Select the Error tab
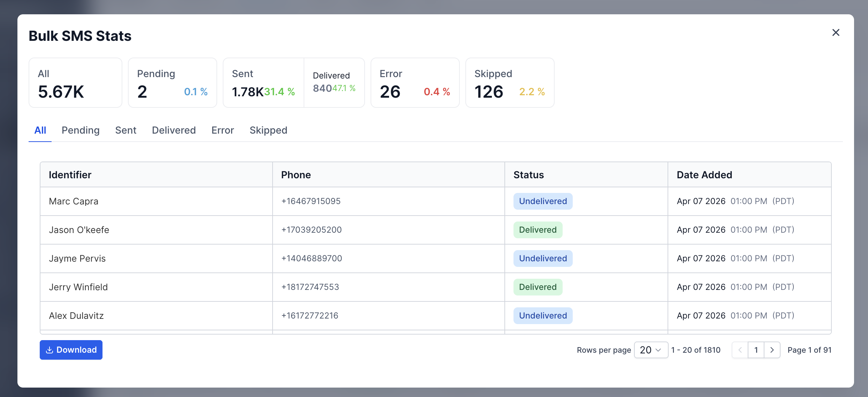The height and width of the screenshot is (397, 868). pyautogui.click(x=222, y=130)
